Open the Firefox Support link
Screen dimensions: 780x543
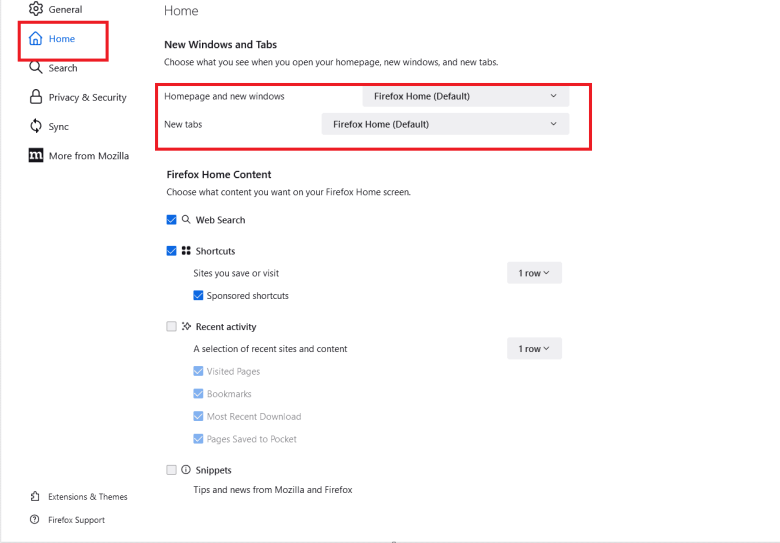(x=67, y=520)
